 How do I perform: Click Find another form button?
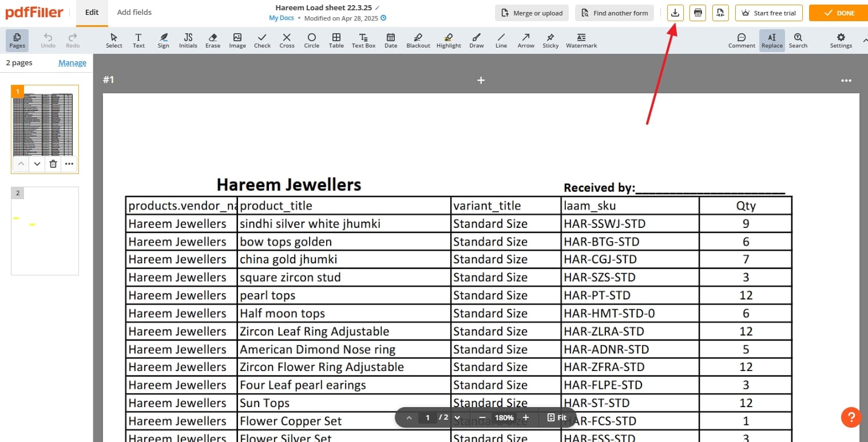615,13
